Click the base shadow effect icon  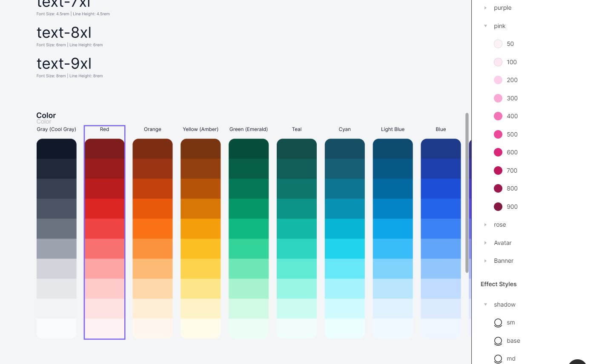coord(498,341)
